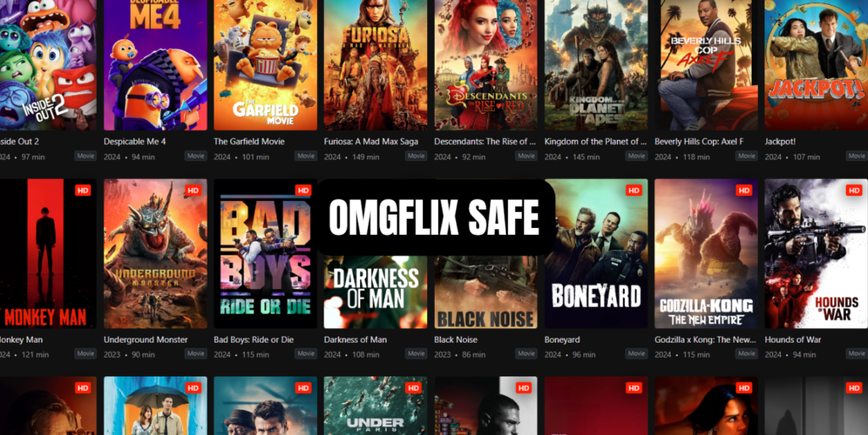Click Movie badge under Descendants title
This screenshot has width=868, height=435.
526,156
